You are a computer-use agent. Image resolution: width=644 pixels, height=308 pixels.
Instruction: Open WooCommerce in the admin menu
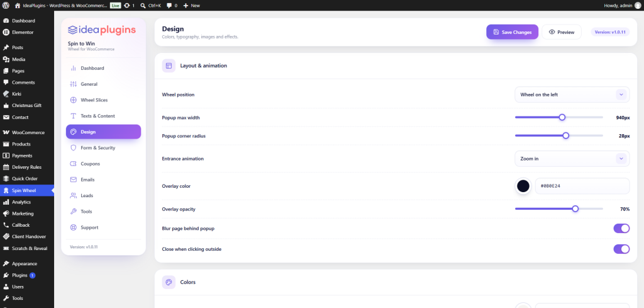coord(27,132)
